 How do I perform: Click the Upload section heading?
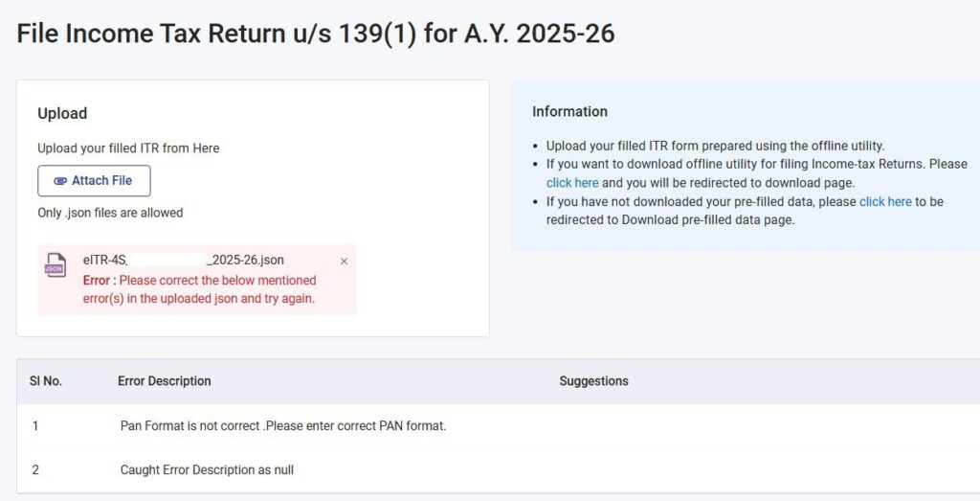(x=62, y=113)
